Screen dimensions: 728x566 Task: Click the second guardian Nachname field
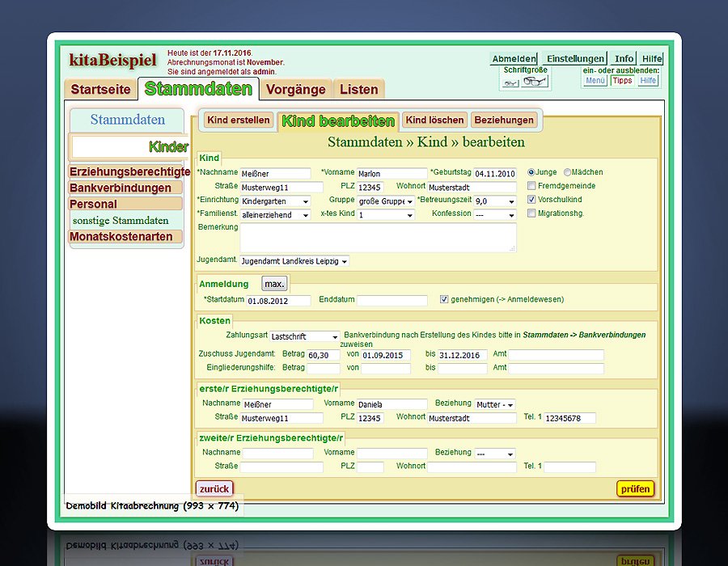tap(277, 454)
